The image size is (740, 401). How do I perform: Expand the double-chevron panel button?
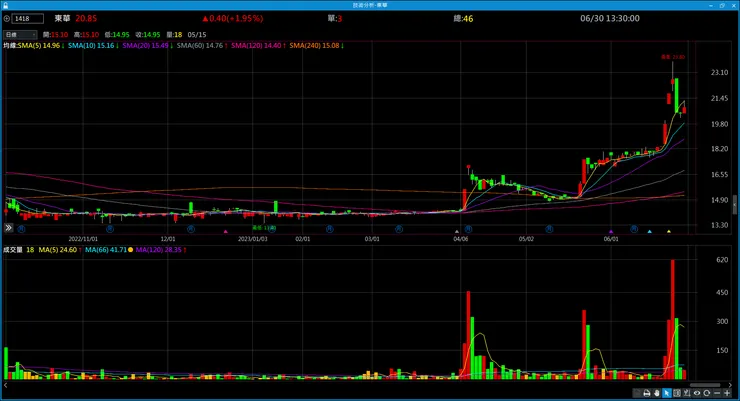click(8, 228)
